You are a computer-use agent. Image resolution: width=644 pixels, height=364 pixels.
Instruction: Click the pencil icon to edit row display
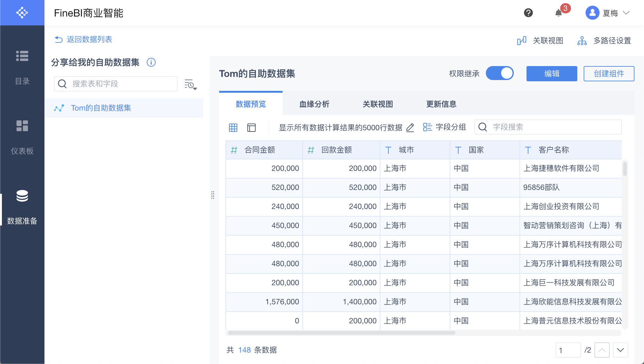410,128
